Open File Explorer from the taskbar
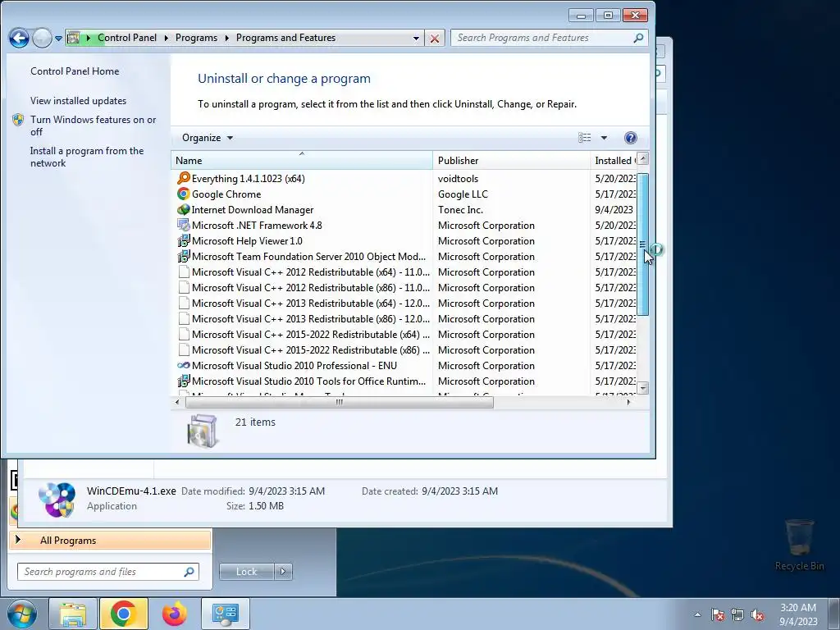The image size is (840, 630). [x=73, y=614]
